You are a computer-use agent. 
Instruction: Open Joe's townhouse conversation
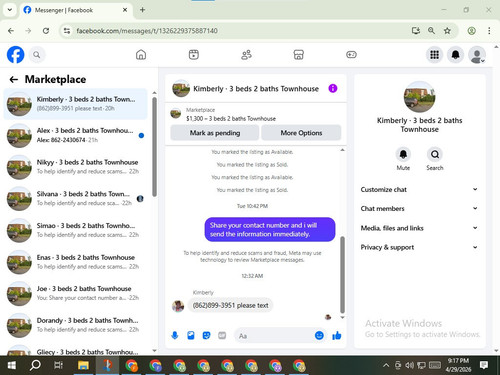coord(75,293)
